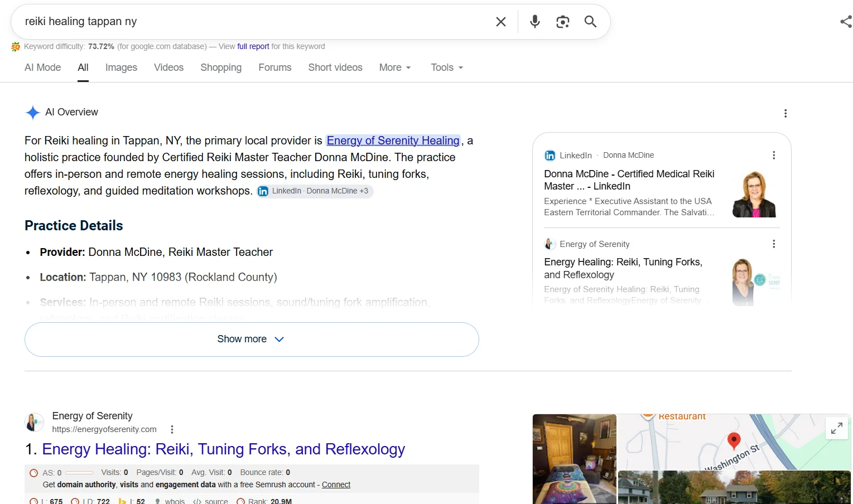Click the keyword difficulty 73.72% value
Viewport: 853px width, 504px height.
pyautogui.click(x=101, y=47)
